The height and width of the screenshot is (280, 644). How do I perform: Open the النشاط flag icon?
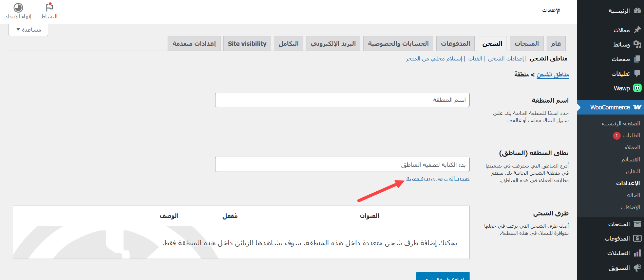coord(50,7)
